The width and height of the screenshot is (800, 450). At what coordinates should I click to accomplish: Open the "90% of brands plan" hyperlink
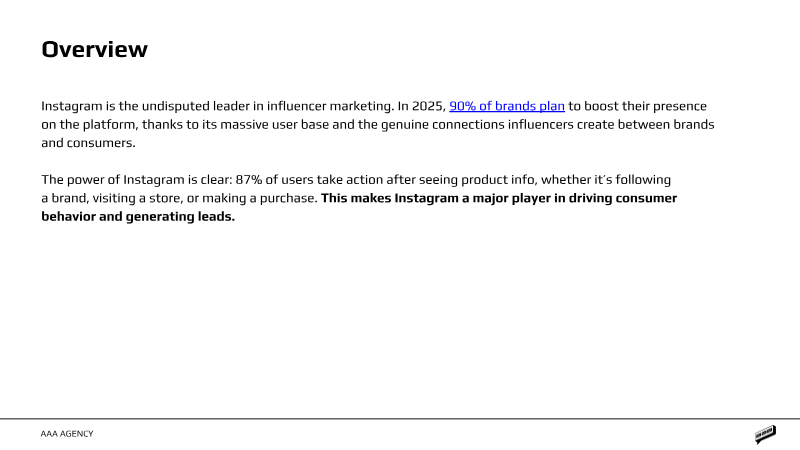[507, 106]
